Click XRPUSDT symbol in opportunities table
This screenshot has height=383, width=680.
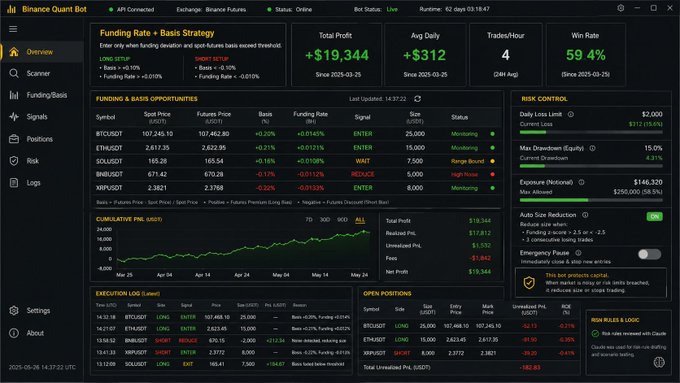[109, 188]
